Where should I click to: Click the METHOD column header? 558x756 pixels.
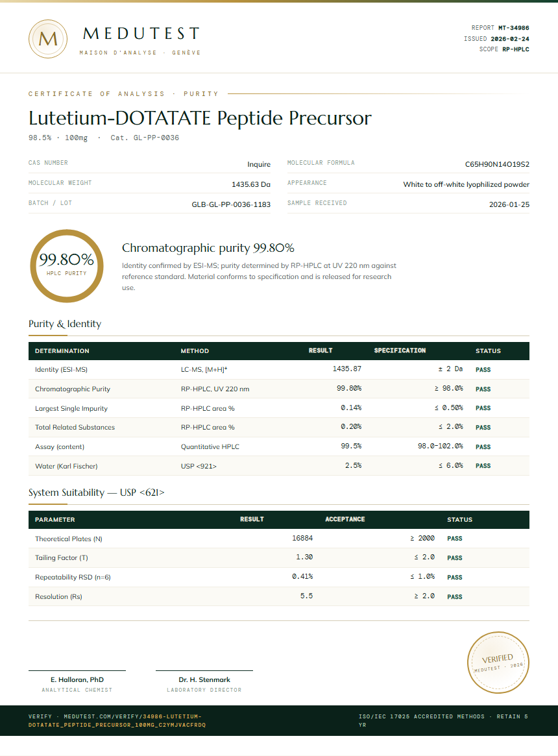(x=195, y=351)
